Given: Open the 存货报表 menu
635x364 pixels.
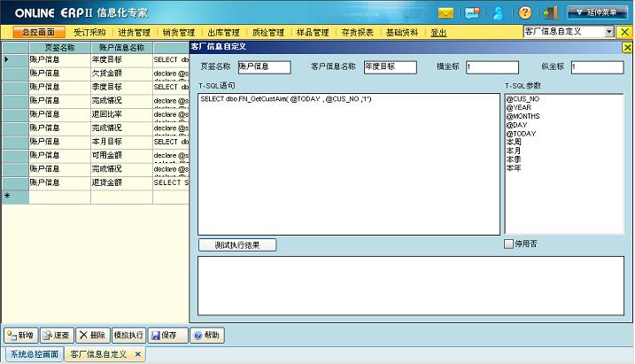Looking at the screenshot, I should 357,32.
